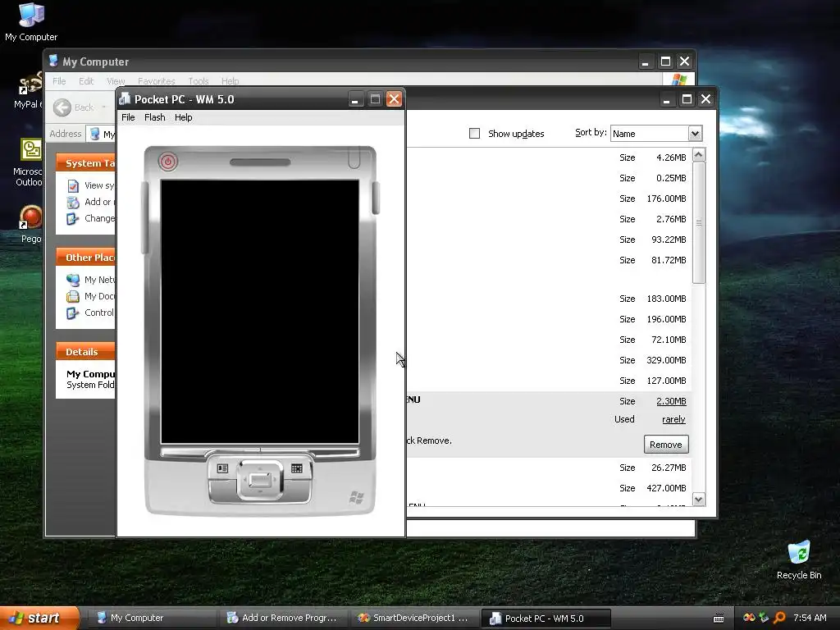Open the Recycle Bin desktop icon
Viewport: 840px width, 630px height.
799,560
